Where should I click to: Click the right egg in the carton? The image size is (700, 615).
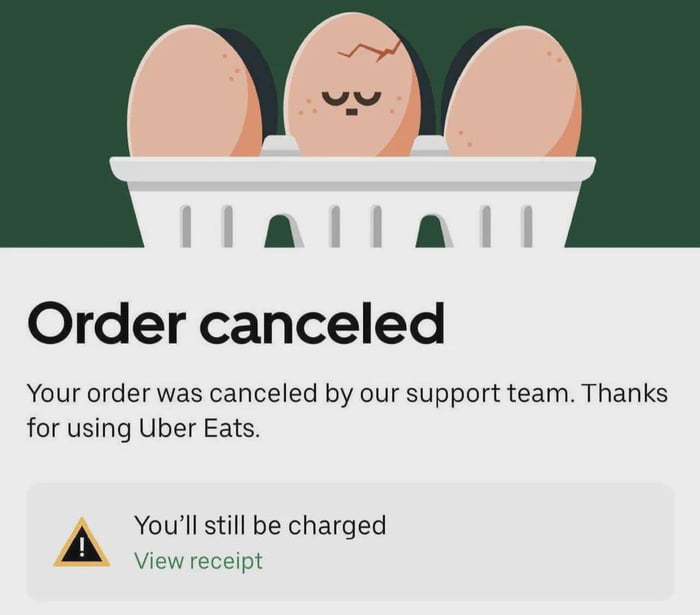[513, 91]
